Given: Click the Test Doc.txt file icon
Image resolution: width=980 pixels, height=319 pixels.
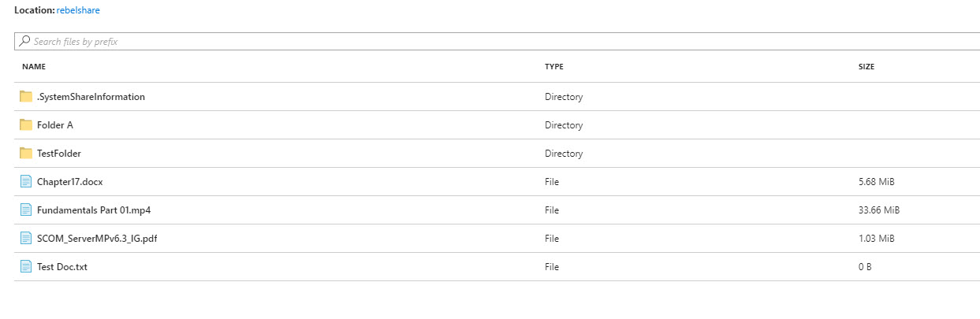Looking at the screenshot, I should click(x=26, y=267).
